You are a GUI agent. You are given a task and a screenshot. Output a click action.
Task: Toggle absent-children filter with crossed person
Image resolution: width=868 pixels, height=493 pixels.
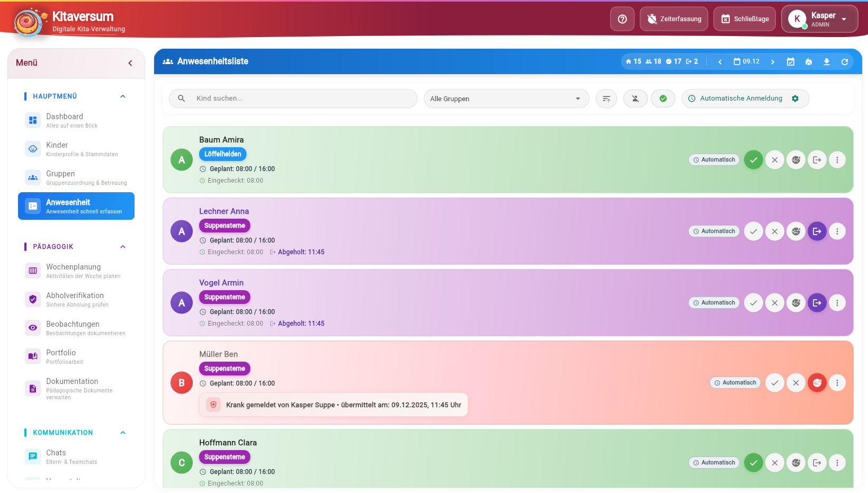pyautogui.click(x=635, y=99)
